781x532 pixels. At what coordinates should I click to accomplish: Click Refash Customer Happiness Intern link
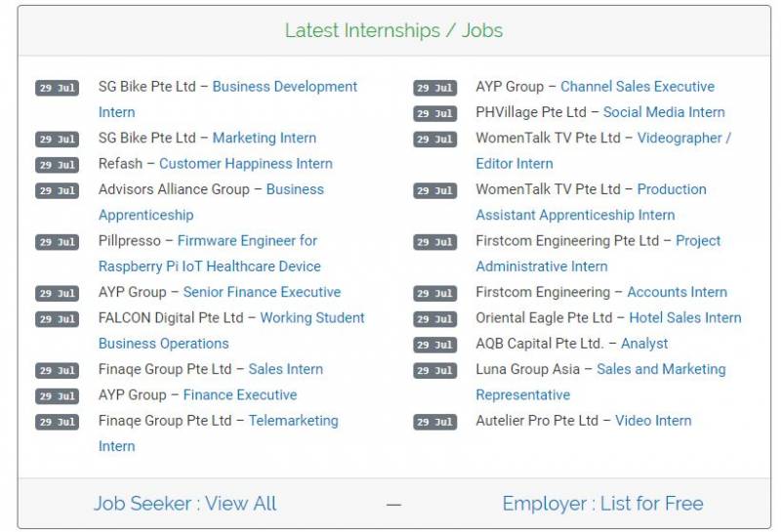(245, 164)
